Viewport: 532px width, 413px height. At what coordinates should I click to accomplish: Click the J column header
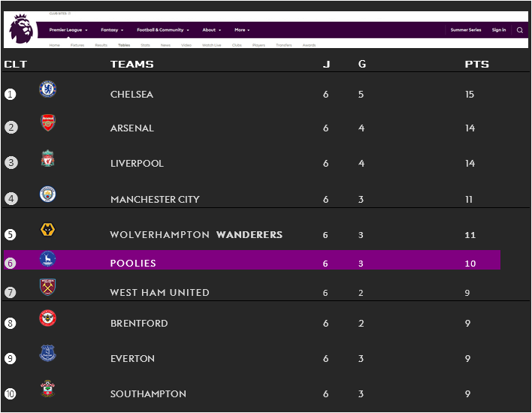[x=326, y=64]
